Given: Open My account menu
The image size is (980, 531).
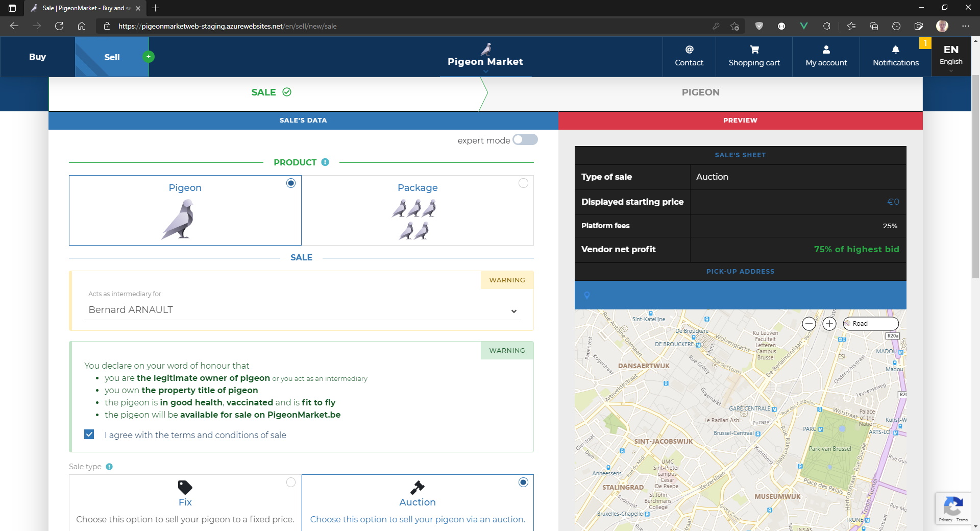Looking at the screenshot, I should pos(826,56).
